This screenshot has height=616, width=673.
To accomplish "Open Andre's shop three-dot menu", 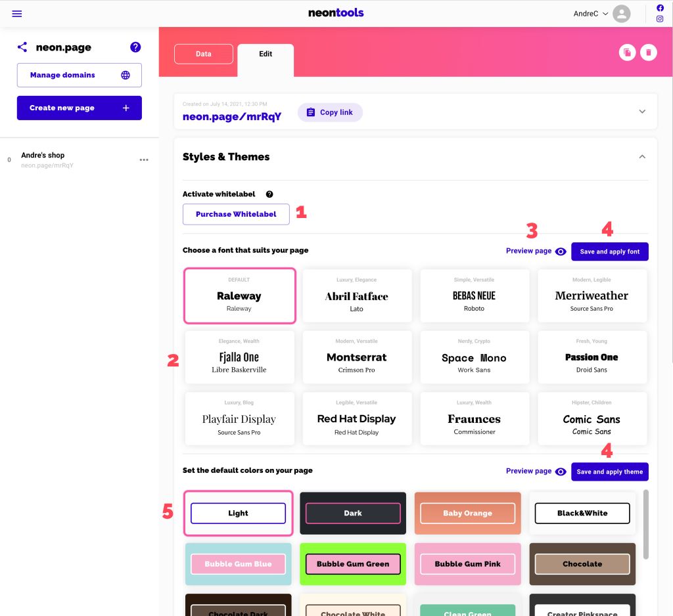I will 144,160.
